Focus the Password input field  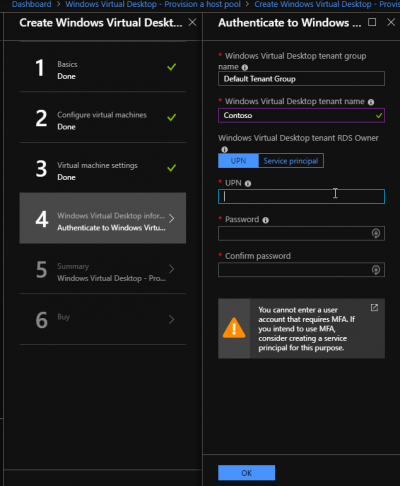[x=301, y=233]
